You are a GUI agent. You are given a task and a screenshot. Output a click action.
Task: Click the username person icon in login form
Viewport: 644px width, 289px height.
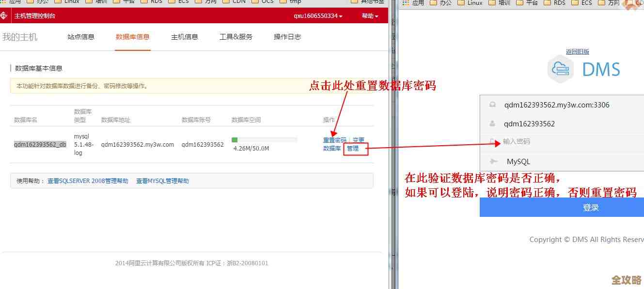click(x=492, y=123)
